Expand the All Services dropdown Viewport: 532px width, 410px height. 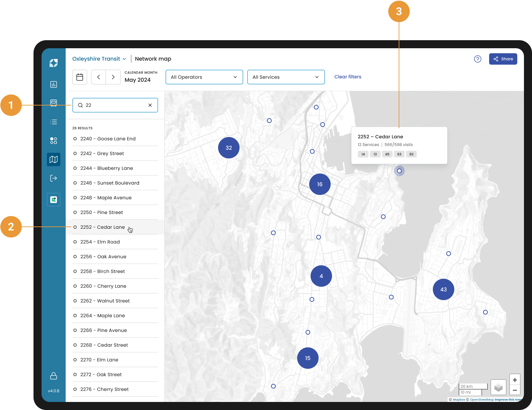pos(286,77)
